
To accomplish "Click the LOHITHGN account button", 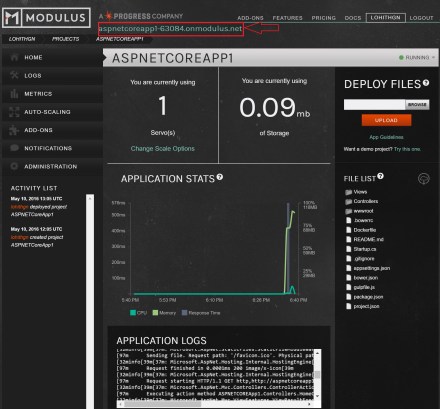I will [386, 18].
